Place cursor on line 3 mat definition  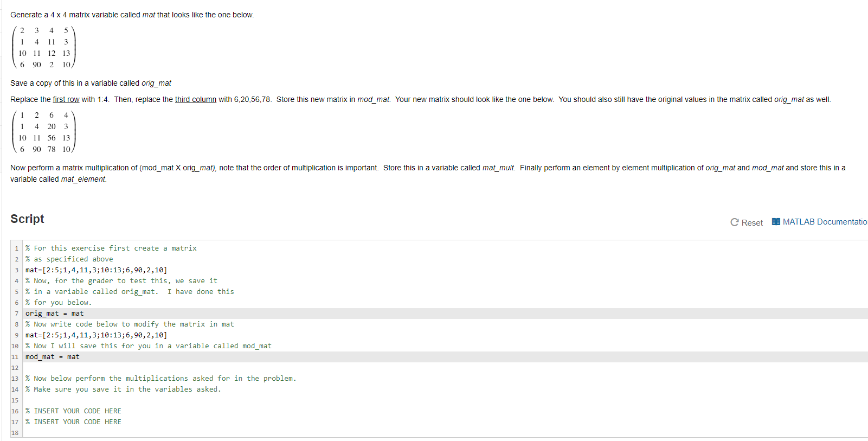(x=97, y=270)
